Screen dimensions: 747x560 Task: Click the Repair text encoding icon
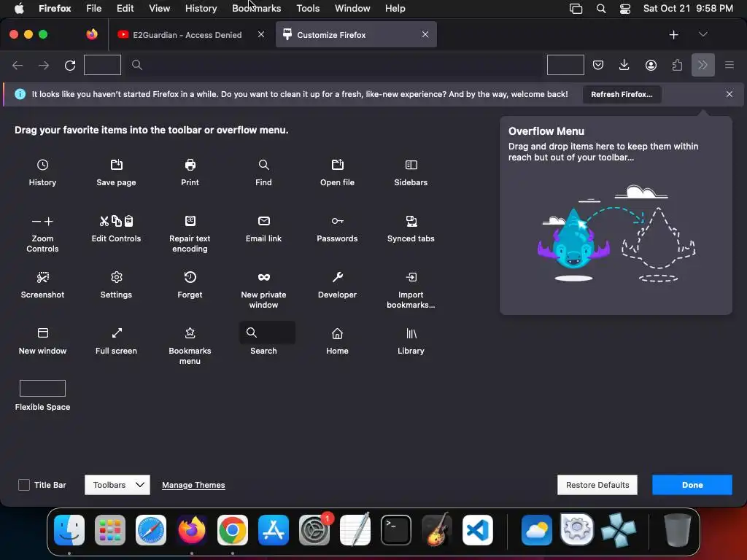pyautogui.click(x=190, y=221)
